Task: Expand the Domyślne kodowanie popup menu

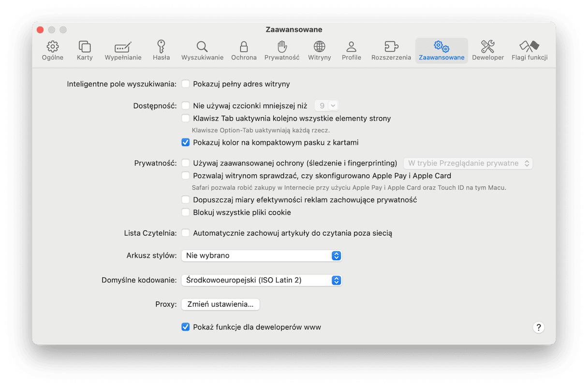Action: [x=261, y=280]
